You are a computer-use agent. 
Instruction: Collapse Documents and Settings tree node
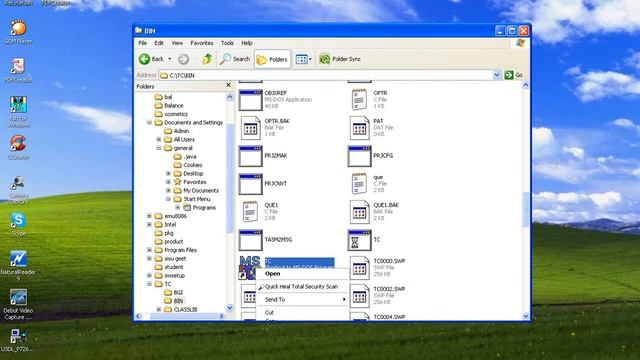click(x=149, y=122)
